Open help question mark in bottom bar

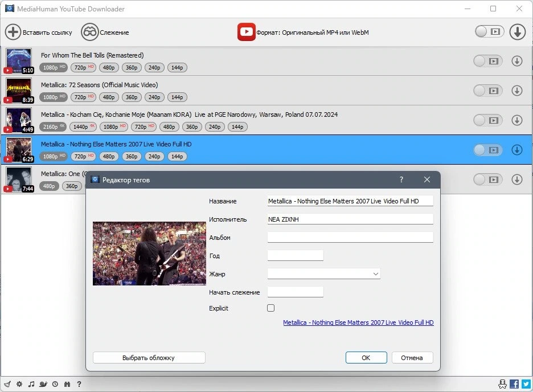(79, 384)
